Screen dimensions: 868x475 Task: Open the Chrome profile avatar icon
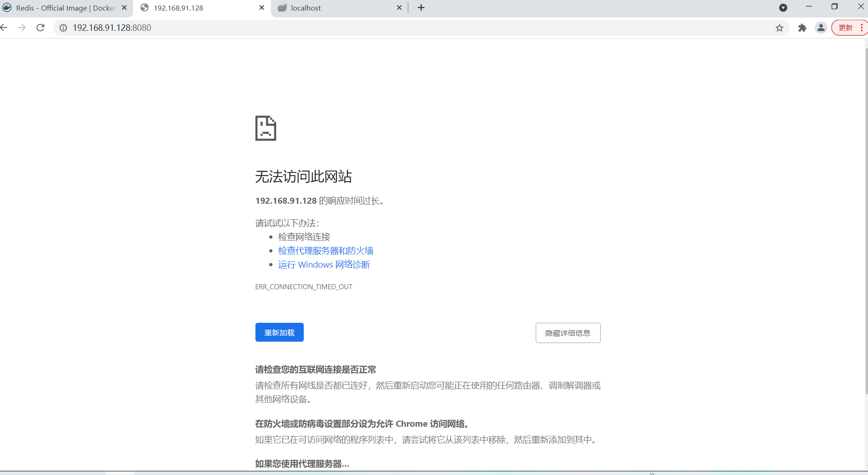pos(821,28)
